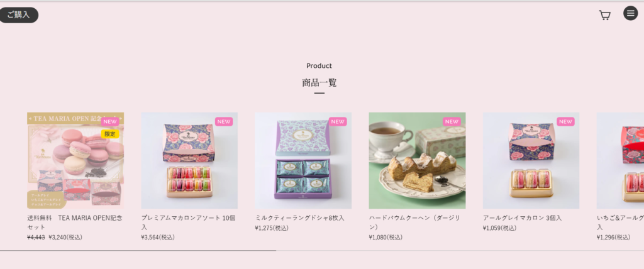Image resolution: width=644 pixels, height=269 pixels.
Task: Open the hard baumkuchen product photo
Action: [x=418, y=160]
